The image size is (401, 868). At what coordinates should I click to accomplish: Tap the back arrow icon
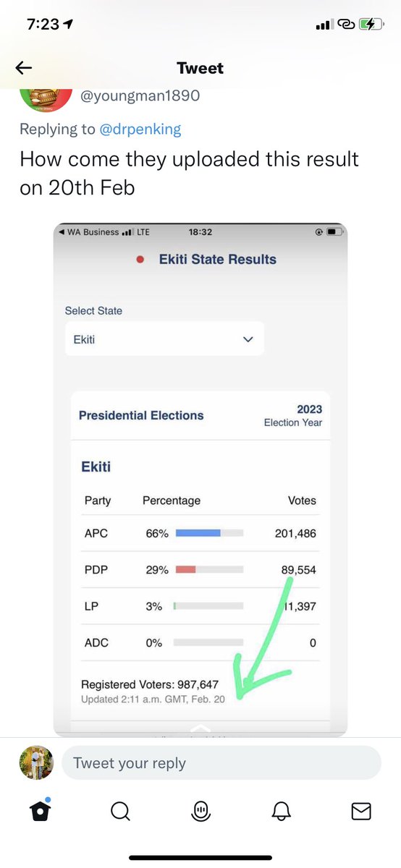(24, 68)
